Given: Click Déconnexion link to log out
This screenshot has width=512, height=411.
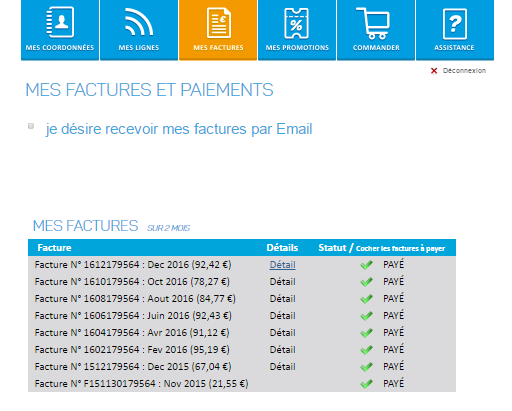Looking at the screenshot, I should (x=464, y=71).
